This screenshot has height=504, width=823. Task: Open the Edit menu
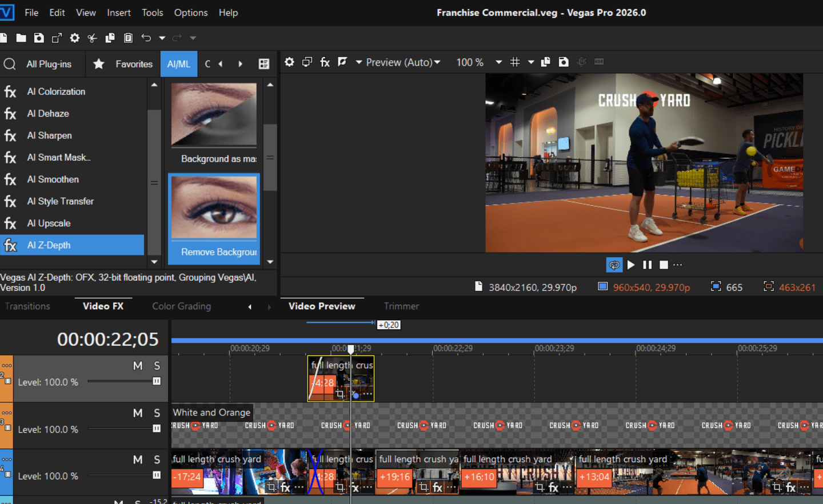pyautogui.click(x=57, y=13)
